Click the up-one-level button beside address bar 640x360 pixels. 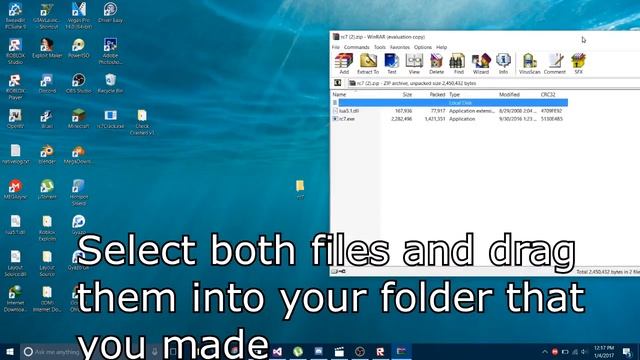pos(338,83)
